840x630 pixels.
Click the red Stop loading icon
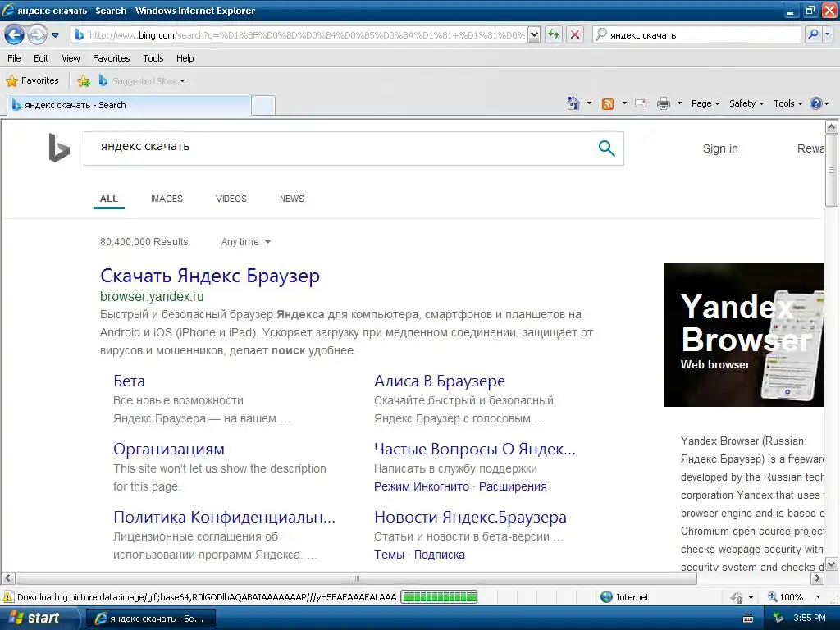tap(575, 35)
